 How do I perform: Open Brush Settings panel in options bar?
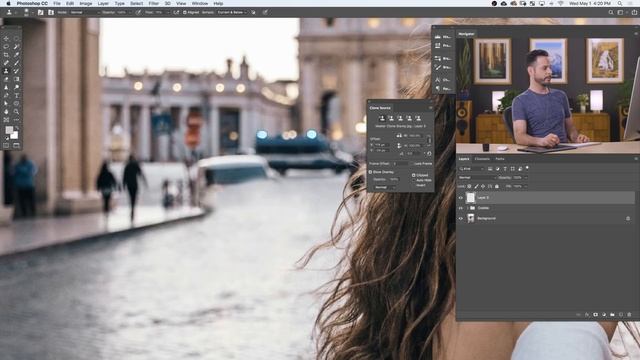[x=41, y=12]
